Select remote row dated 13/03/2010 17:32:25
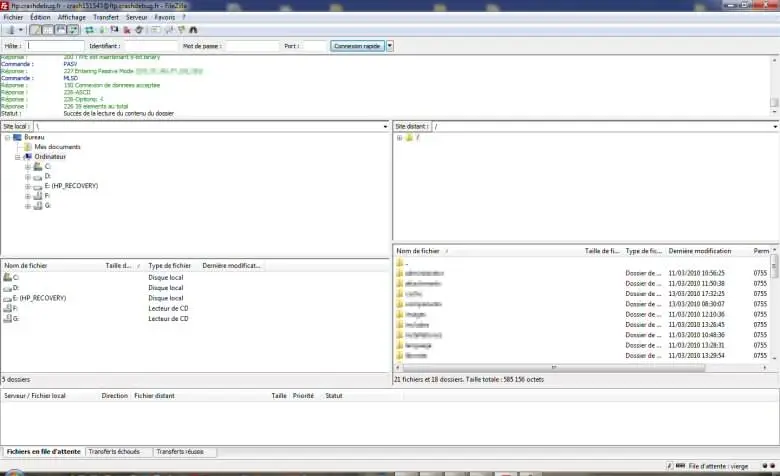The height and width of the screenshot is (476, 780). 583,294
